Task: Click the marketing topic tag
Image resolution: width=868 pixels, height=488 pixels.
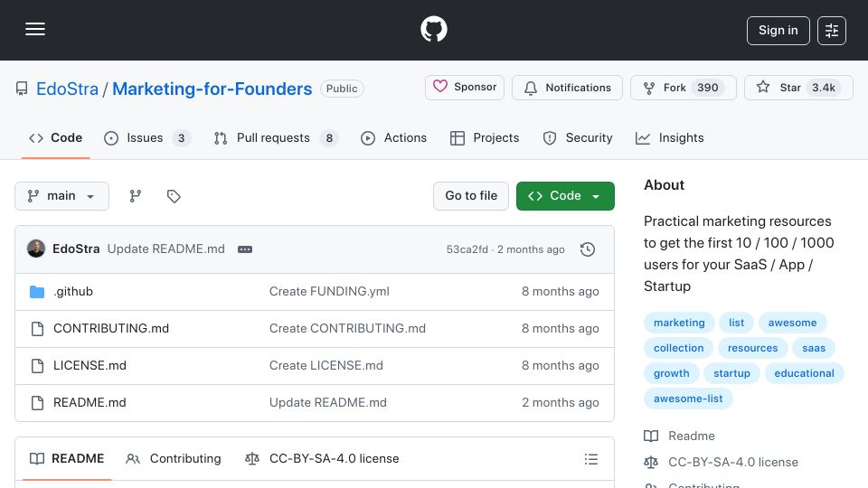Action: pyautogui.click(x=679, y=323)
